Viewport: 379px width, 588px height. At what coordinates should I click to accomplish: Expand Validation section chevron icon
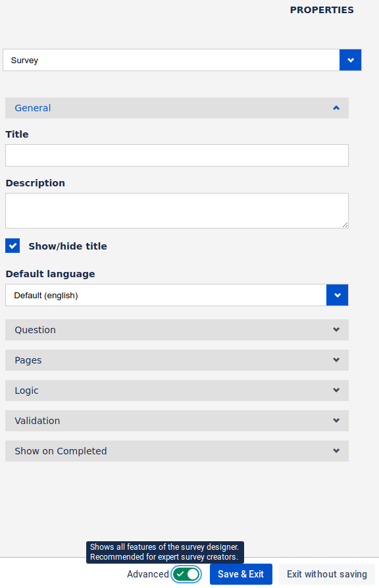pos(336,421)
